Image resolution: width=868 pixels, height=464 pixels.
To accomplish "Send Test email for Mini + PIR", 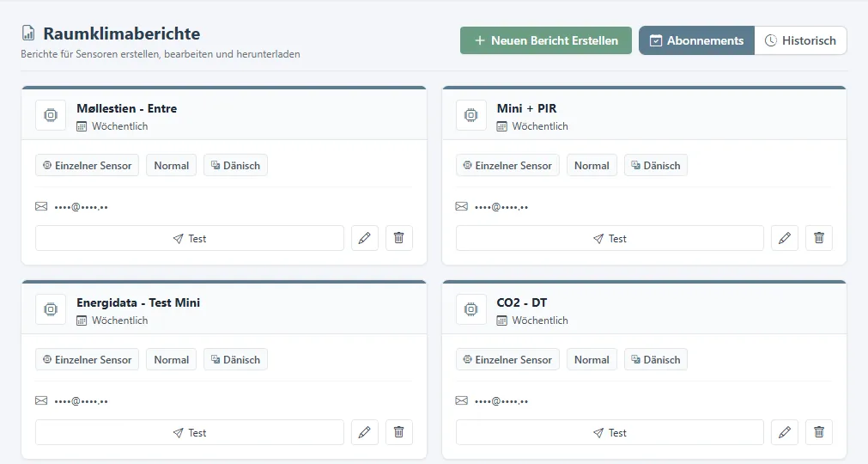I will (x=610, y=238).
